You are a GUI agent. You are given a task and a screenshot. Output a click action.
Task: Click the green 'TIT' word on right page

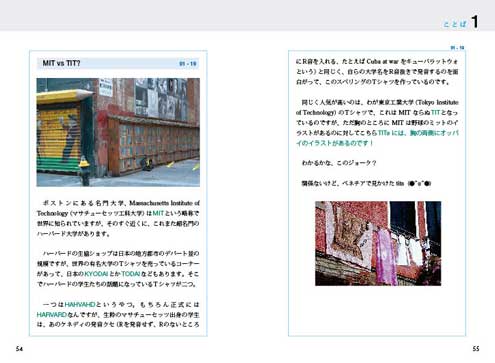coord(435,112)
